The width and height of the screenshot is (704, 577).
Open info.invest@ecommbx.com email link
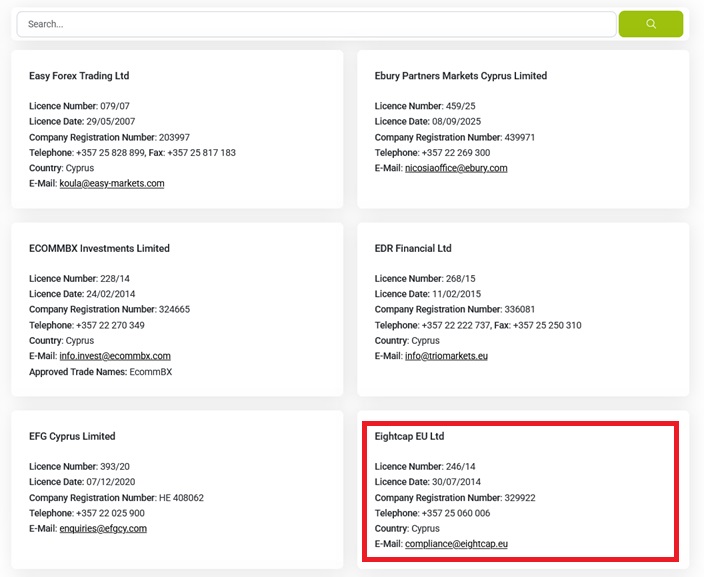(115, 356)
